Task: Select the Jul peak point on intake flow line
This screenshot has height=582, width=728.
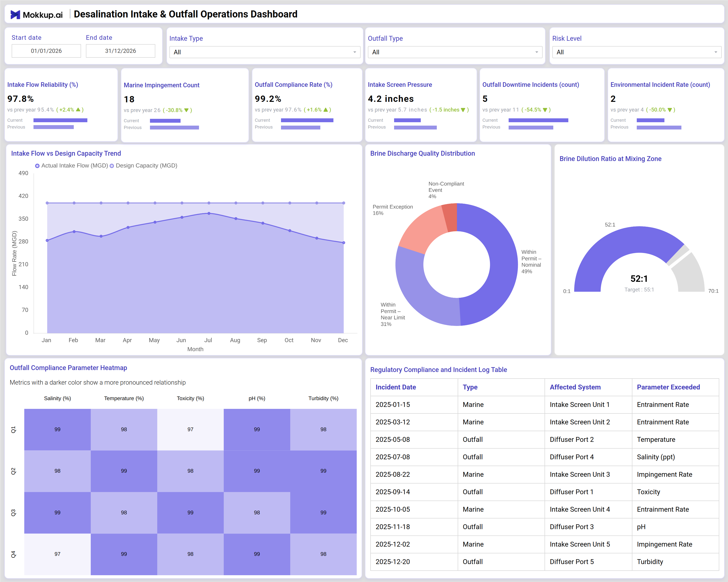Action: tap(209, 213)
